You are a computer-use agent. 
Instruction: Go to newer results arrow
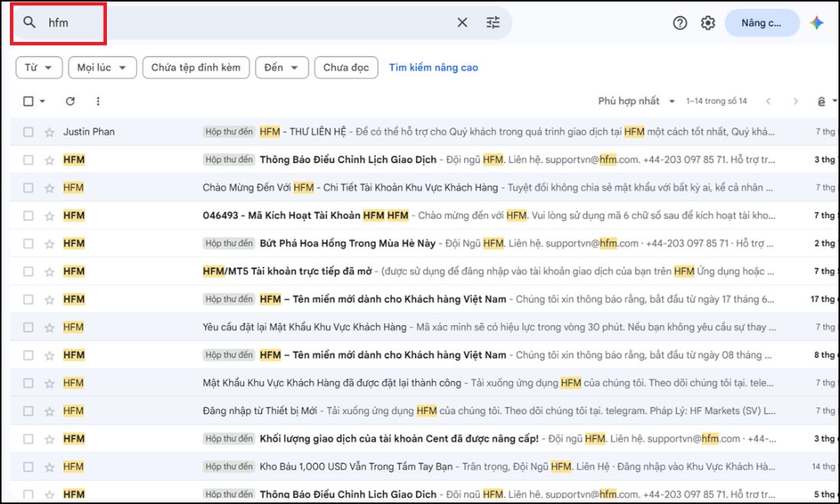[768, 102]
